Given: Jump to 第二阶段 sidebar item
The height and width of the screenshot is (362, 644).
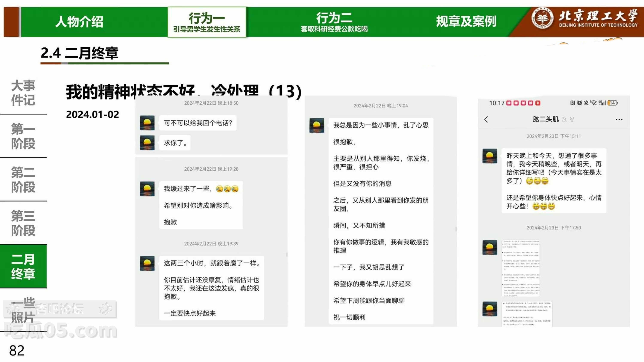Looking at the screenshot, I should 23,180.
